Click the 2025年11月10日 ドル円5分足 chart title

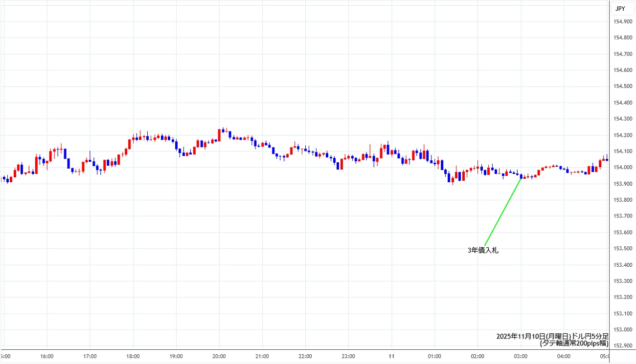pos(552,337)
